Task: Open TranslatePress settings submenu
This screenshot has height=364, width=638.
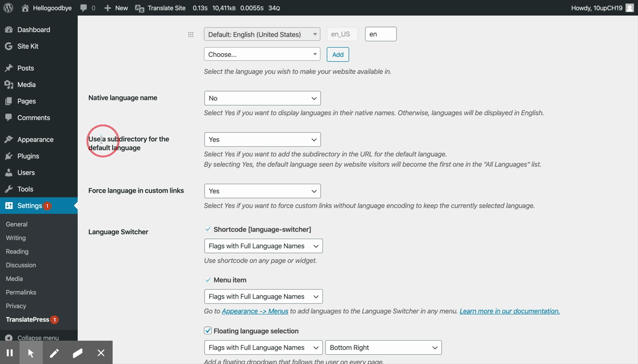Action: [27, 320]
